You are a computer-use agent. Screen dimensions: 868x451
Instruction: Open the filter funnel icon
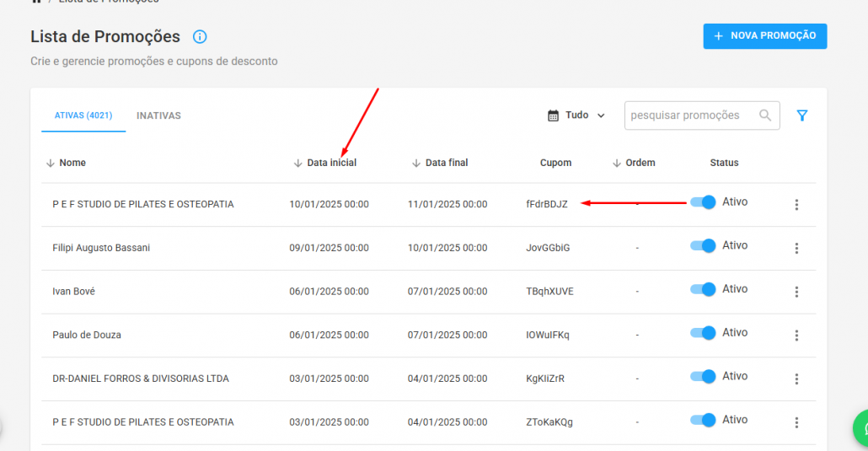click(x=802, y=115)
